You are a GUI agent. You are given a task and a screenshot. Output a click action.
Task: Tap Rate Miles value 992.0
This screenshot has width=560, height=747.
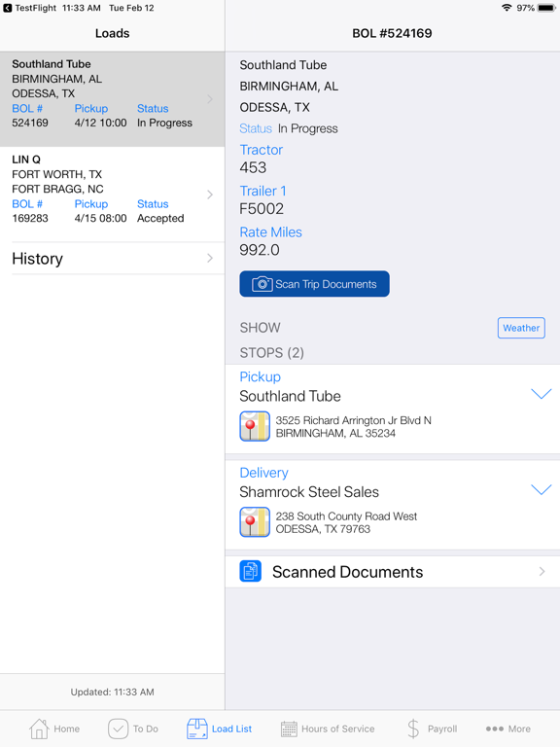260,250
